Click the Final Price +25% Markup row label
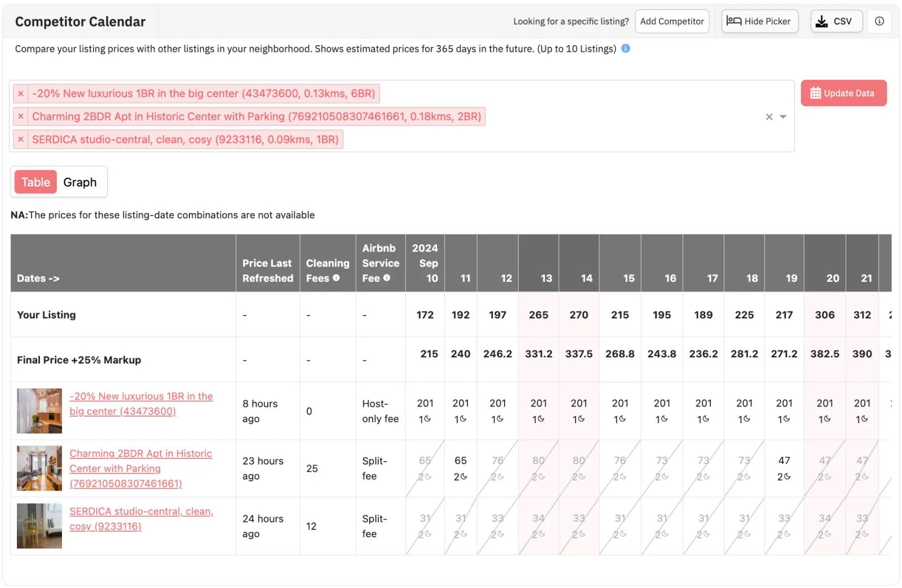Viewport: 902px width, 588px height. coord(79,360)
